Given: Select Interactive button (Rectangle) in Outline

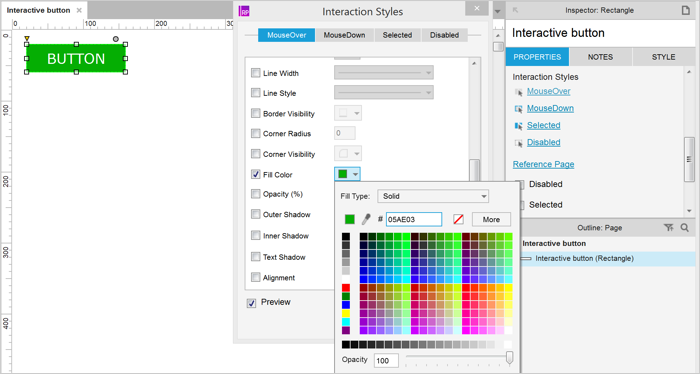Looking at the screenshot, I should [x=608, y=258].
